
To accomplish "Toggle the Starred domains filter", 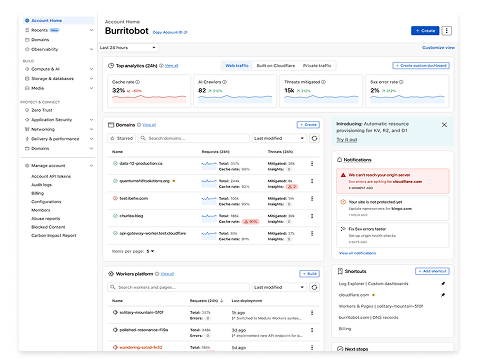I will pos(122,138).
